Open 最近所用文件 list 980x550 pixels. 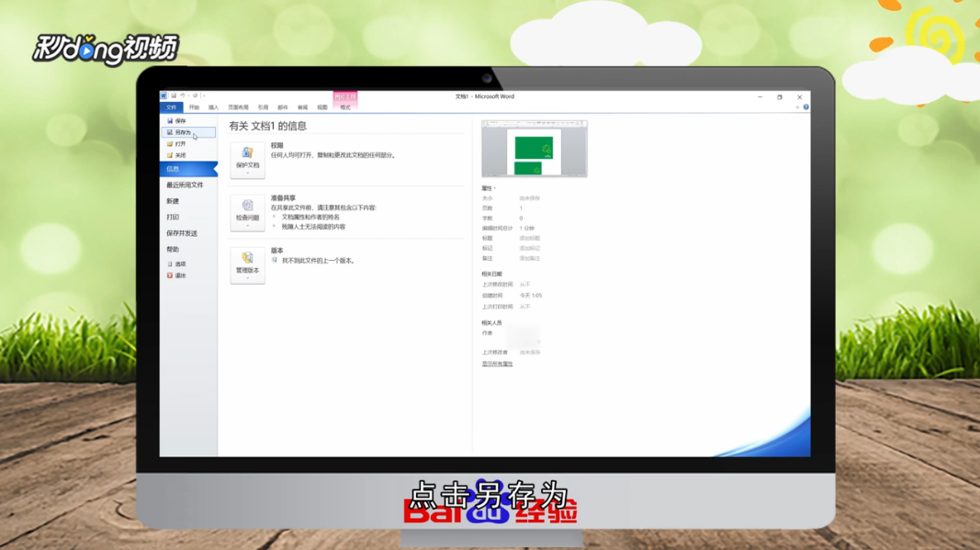[185, 185]
